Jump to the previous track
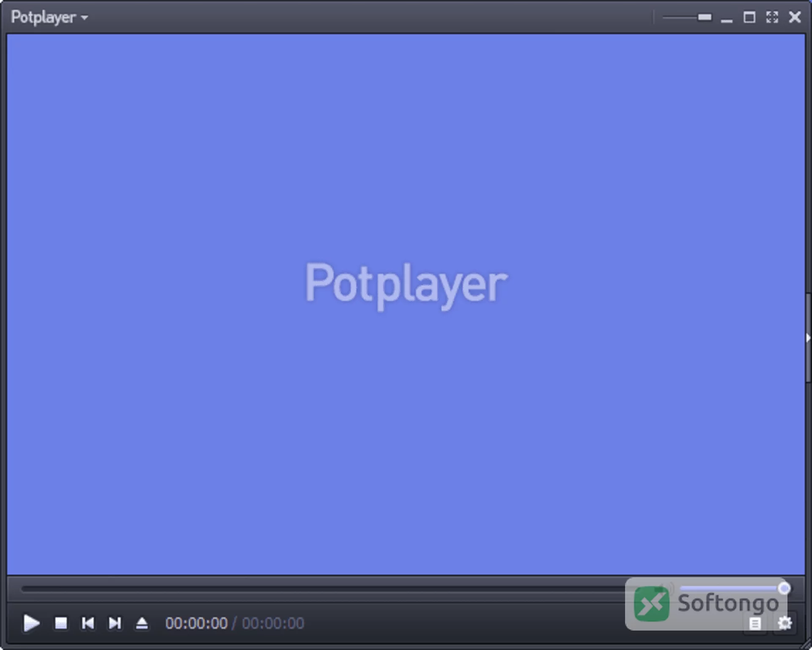812x650 pixels. (88, 623)
